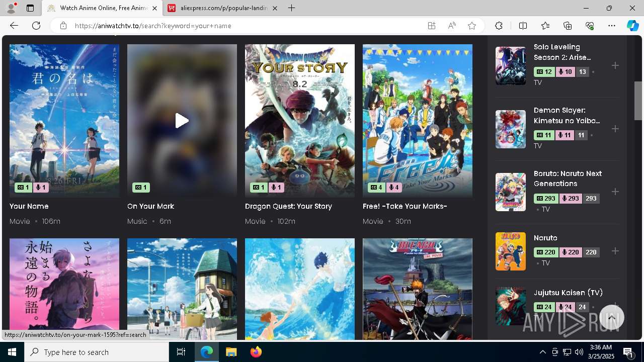Open Jujutsu Kaisen sidebar thumbnail
Image resolution: width=644 pixels, height=362 pixels.
click(x=511, y=306)
